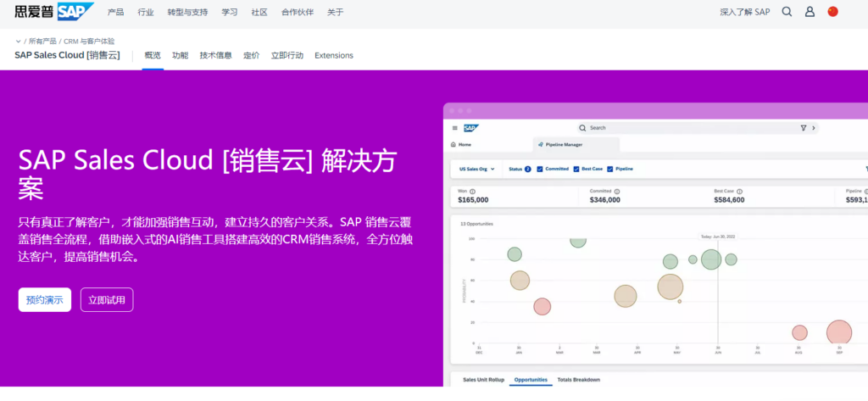The width and height of the screenshot is (868, 401).
Task: Click the $584,600 Best Case value
Action: coord(729,200)
